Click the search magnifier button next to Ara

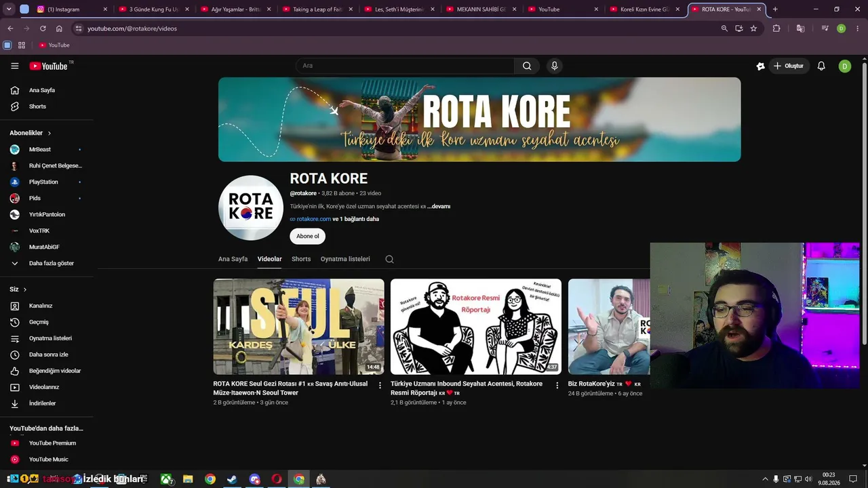527,66
